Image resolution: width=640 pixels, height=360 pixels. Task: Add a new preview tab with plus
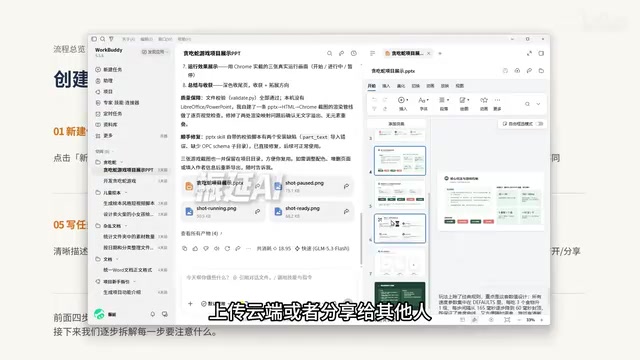pyautogui.click(x=440, y=53)
